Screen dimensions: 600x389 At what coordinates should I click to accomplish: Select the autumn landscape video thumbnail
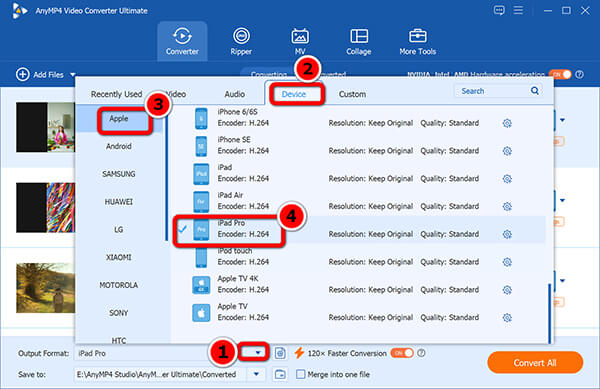(x=46, y=288)
